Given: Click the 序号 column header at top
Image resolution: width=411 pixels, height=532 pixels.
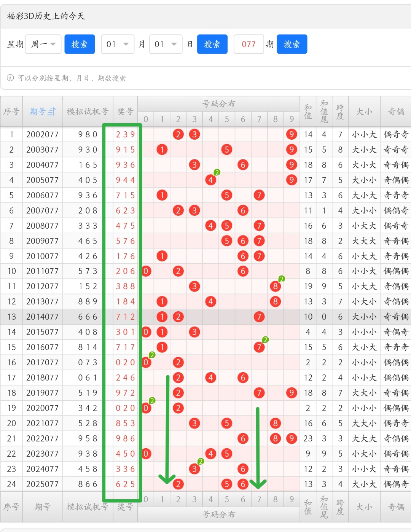Looking at the screenshot, I should pos(11,111).
